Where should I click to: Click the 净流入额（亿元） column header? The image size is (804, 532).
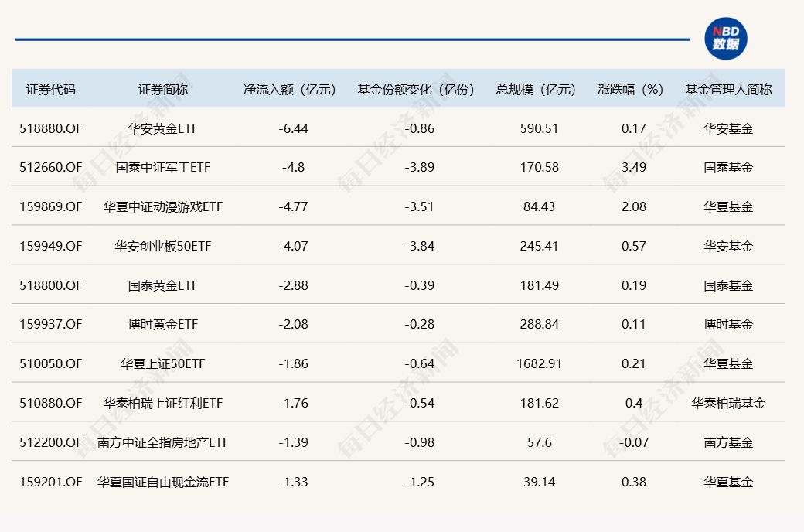tap(291, 89)
